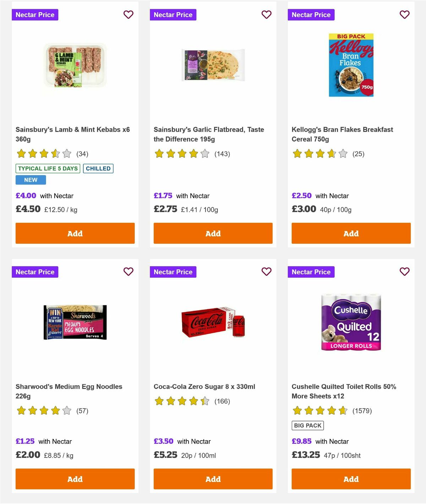
Task: Click the heart icon on Lamb & Mint Kebabs
Action: (129, 15)
